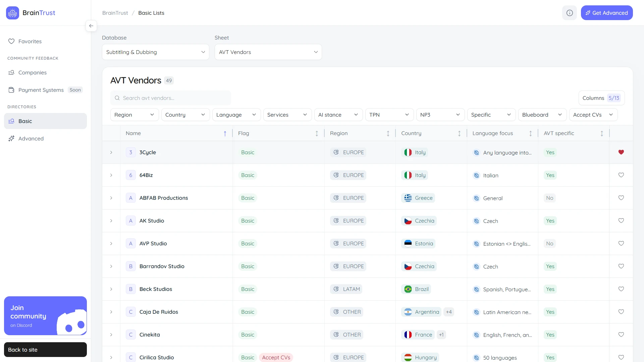Collapse sidebar with the back arrow

(x=91, y=26)
